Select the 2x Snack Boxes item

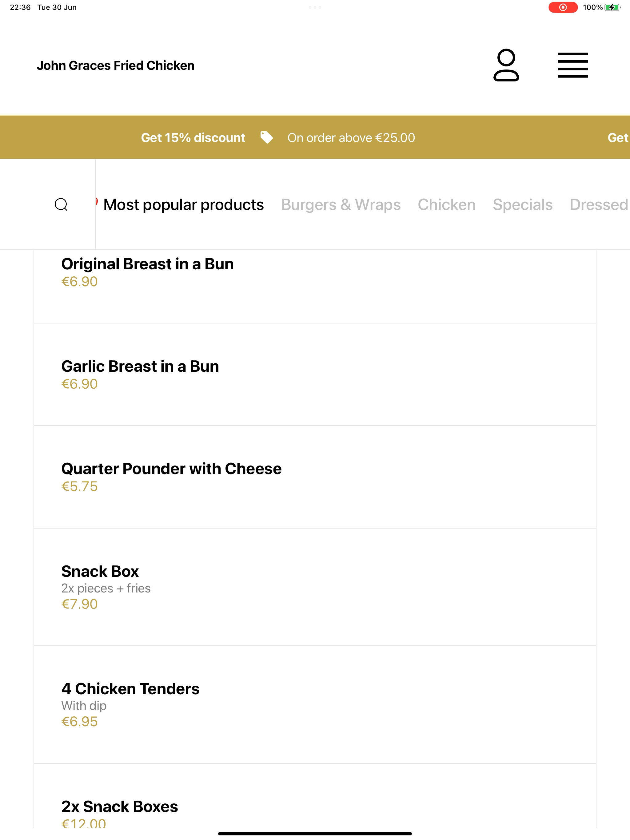(x=315, y=796)
